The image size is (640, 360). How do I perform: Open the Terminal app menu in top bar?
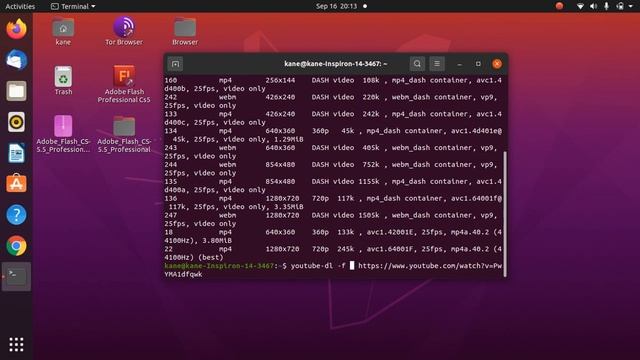coord(73,6)
